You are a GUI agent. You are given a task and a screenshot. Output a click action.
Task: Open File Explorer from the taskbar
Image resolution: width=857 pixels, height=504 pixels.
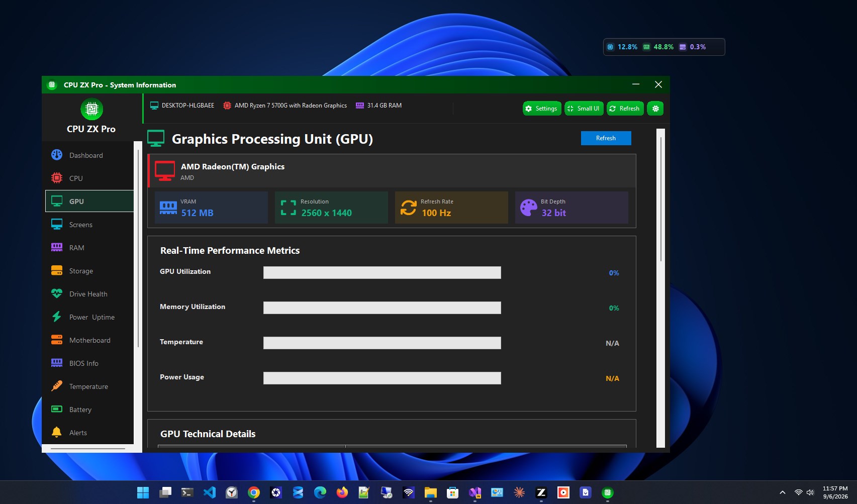[x=430, y=492]
